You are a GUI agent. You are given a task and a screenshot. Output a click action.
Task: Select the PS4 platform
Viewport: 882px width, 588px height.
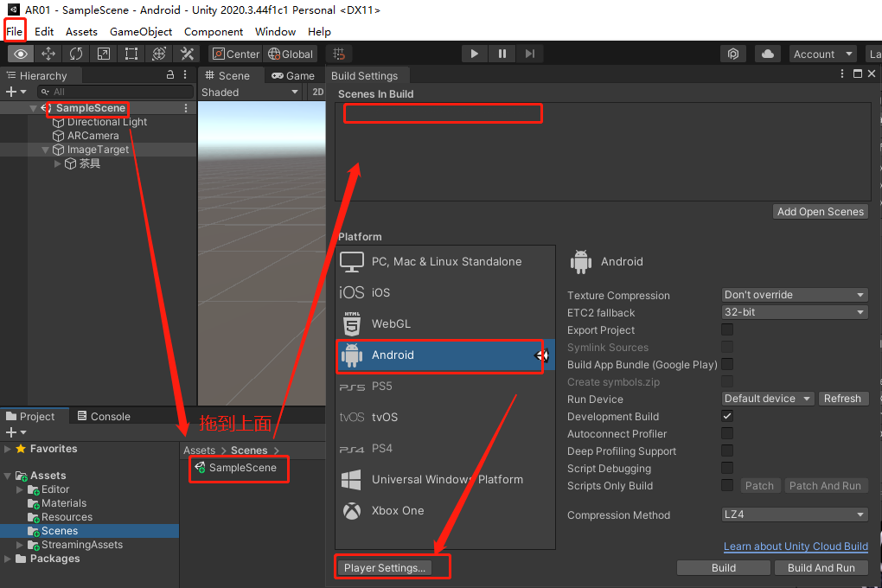click(445, 449)
